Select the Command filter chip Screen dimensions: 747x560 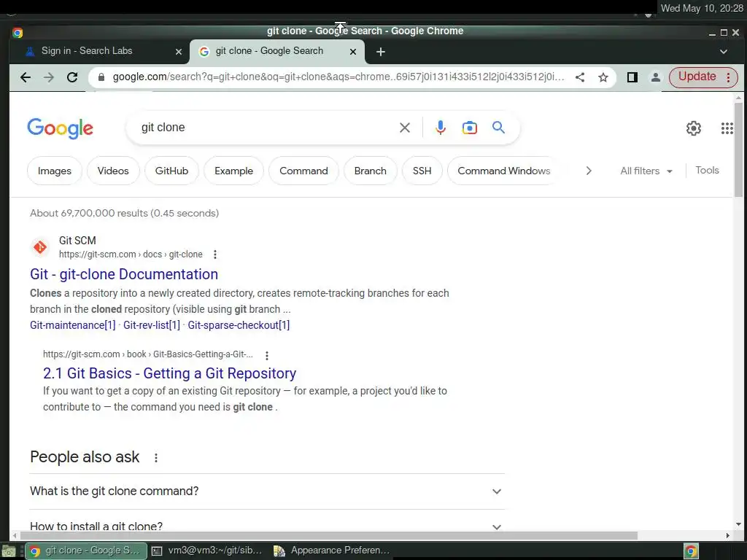click(303, 171)
